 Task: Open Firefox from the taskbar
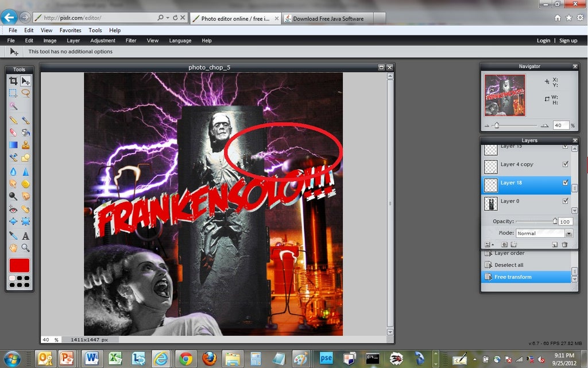pos(209,359)
